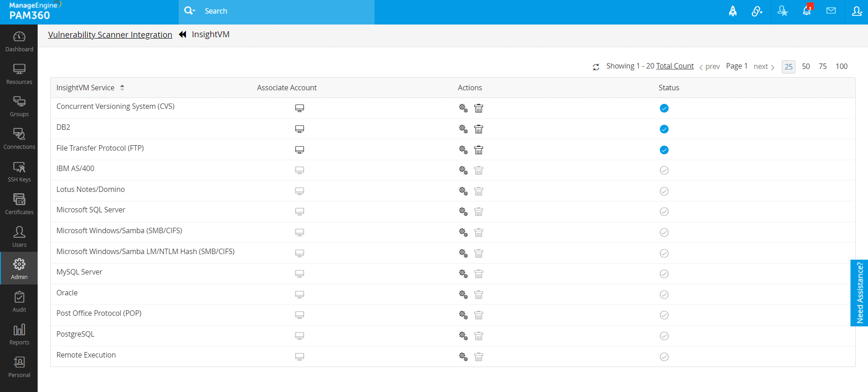The image size is (868, 392).
Task: Click the Total Count link
Action: coord(675,66)
